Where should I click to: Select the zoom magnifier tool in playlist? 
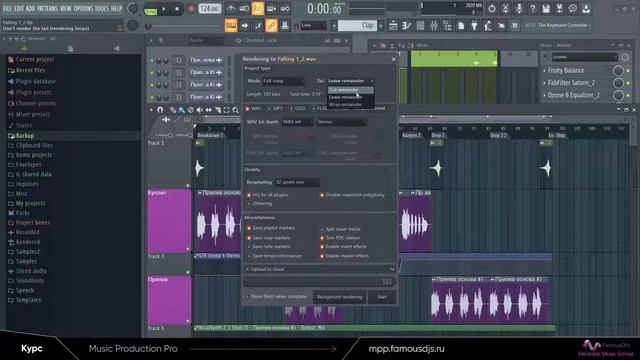(x=236, y=110)
